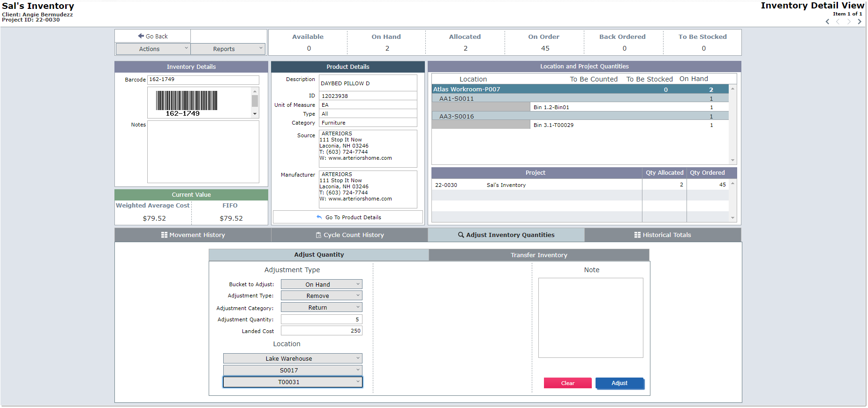Open Bucket to Adjust dropdown

(x=322, y=284)
